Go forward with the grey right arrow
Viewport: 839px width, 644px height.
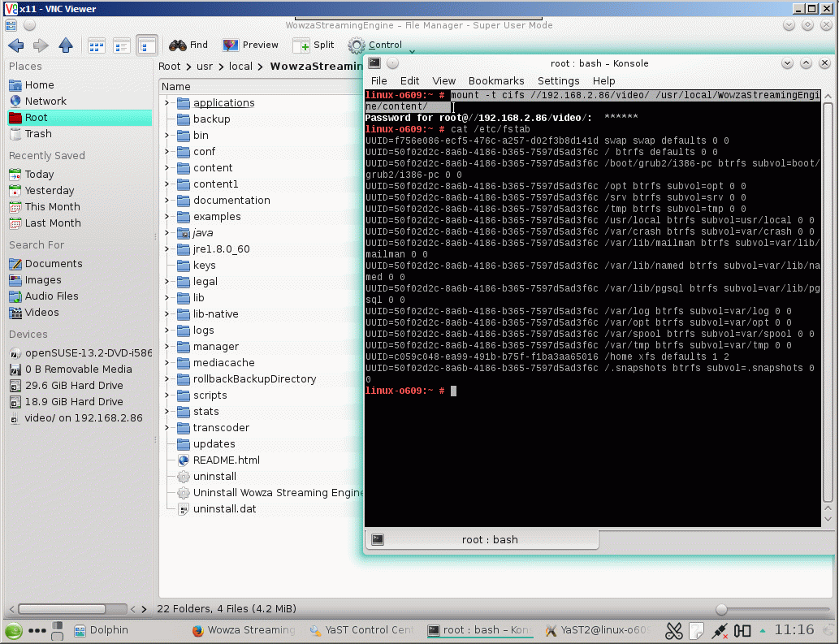coord(41,45)
